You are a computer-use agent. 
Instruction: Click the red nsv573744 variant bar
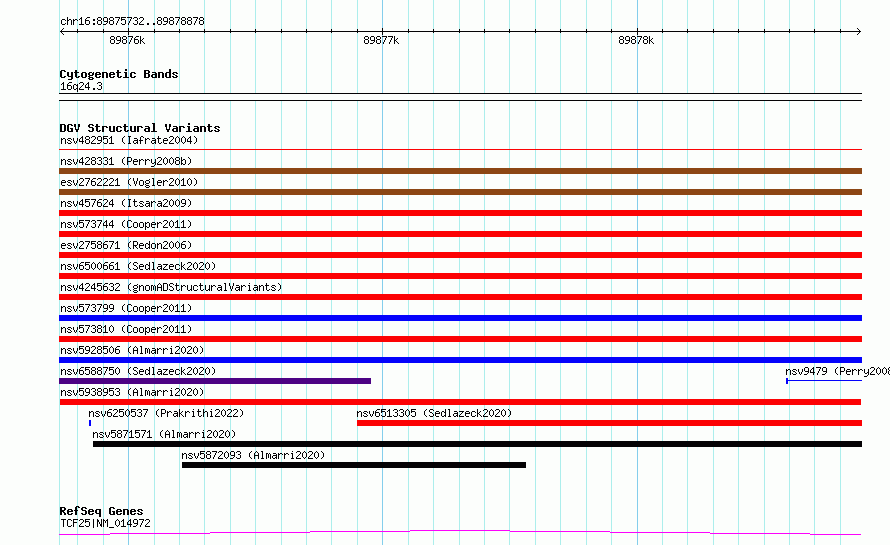point(460,234)
